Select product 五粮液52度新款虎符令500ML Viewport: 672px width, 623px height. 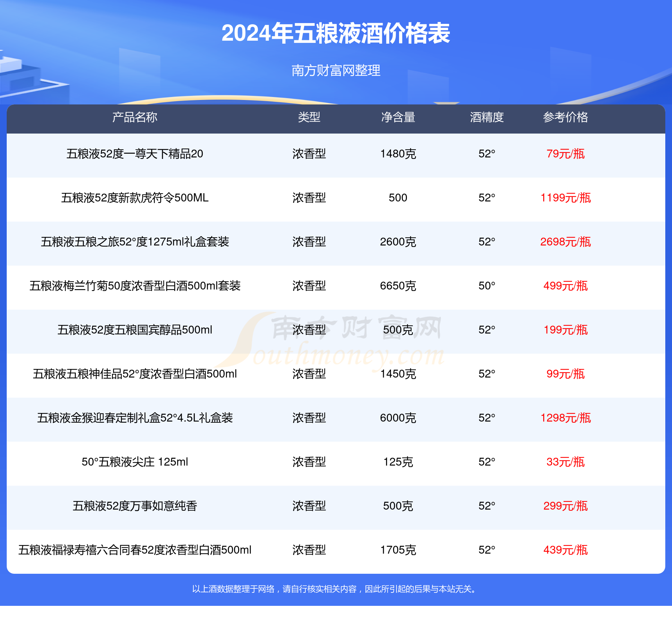[135, 198]
